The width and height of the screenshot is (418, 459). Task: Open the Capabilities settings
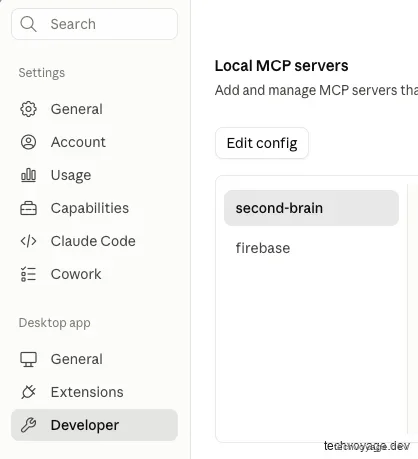point(94,208)
